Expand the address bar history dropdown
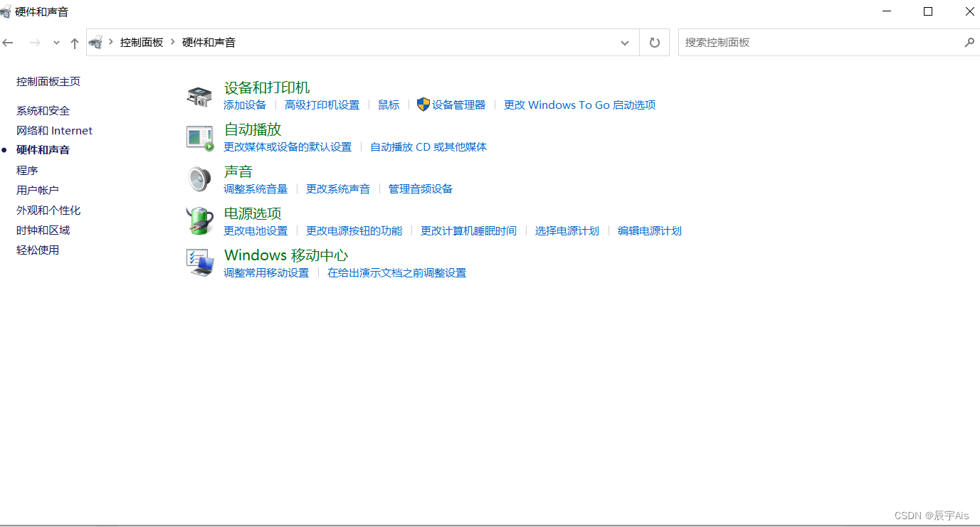The image size is (980, 527). (x=625, y=43)
